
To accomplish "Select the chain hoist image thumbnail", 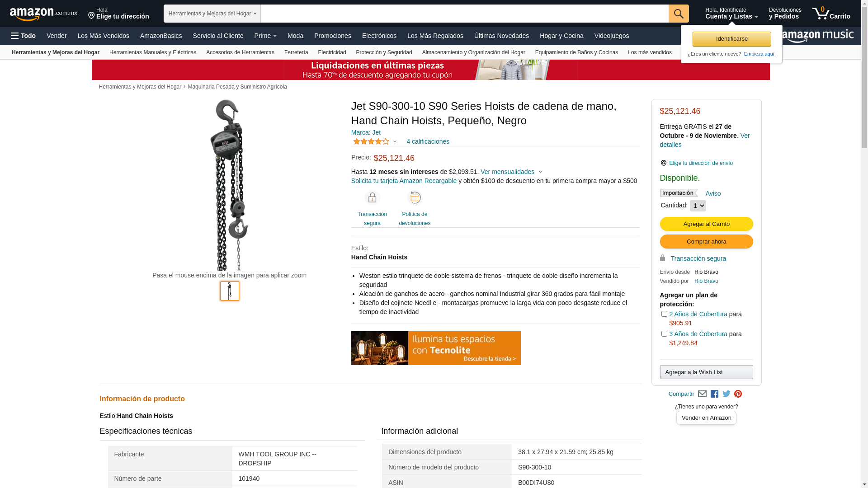I will point(230,291).
